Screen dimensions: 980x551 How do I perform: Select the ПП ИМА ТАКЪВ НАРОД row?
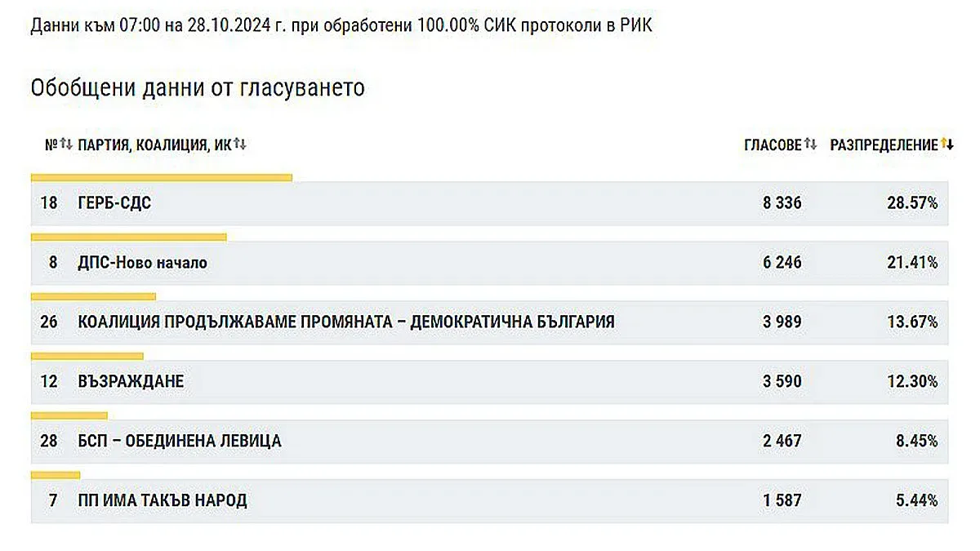(162, 500)
